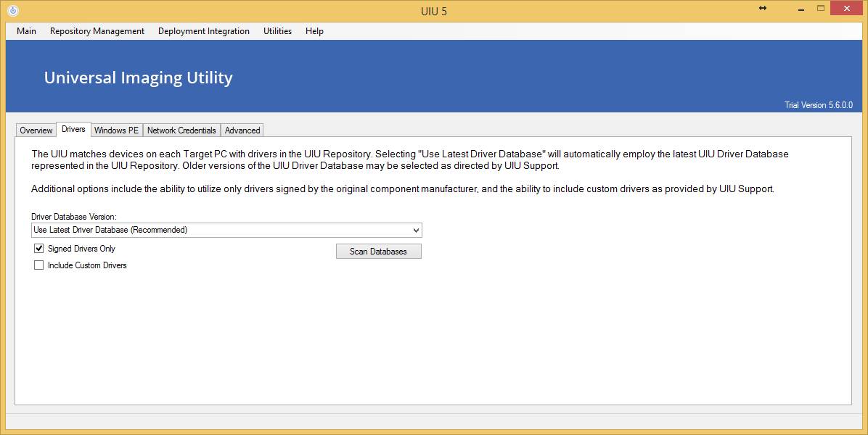Go to the Windows PE tab
Image resolution: width=868 pixels, height=435 pixels.
tap(116, 130)
